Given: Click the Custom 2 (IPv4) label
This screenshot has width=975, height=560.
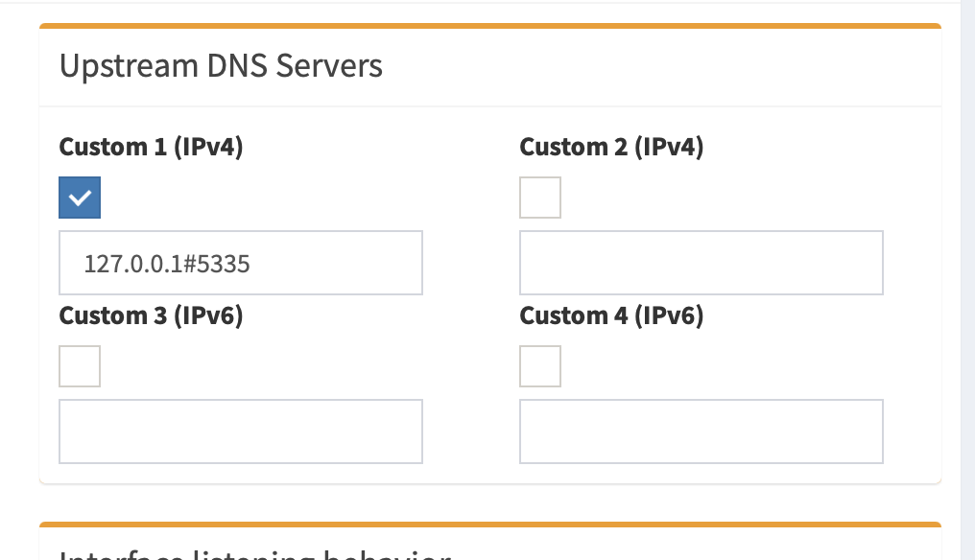Looking at the screenshot, I should pos(611,147).
